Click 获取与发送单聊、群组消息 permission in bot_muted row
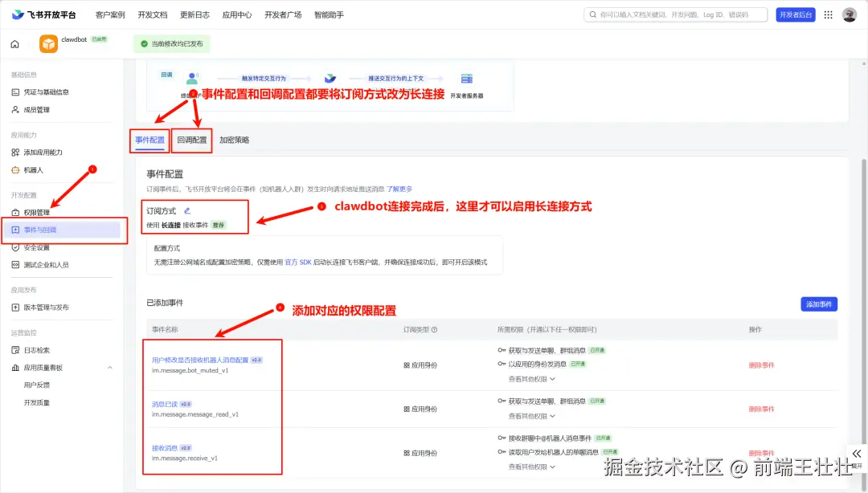 [x=547, y=350]
